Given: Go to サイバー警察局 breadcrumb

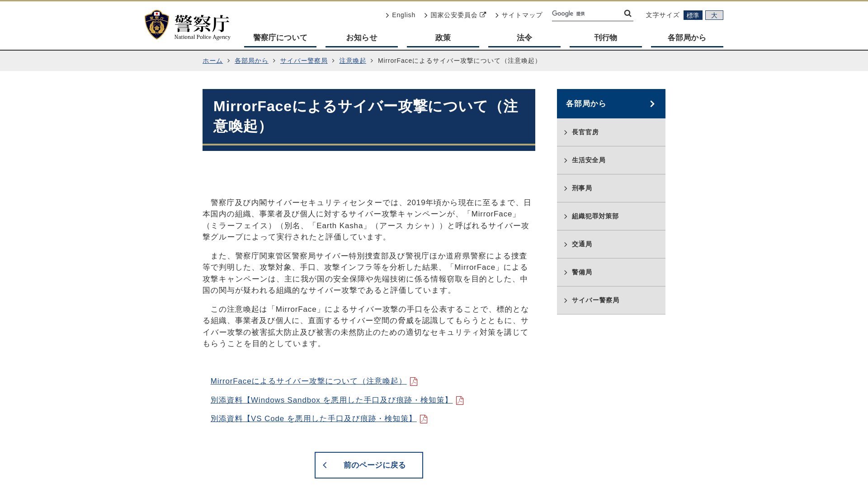Looking at the screenshot, I should pos(304,61).
